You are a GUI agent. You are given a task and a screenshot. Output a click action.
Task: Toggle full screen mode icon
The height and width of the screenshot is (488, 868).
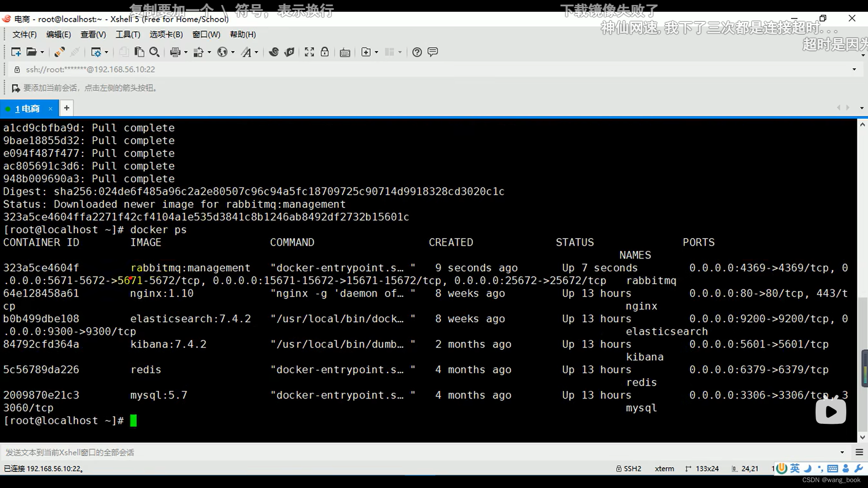(x=309, y=52)
